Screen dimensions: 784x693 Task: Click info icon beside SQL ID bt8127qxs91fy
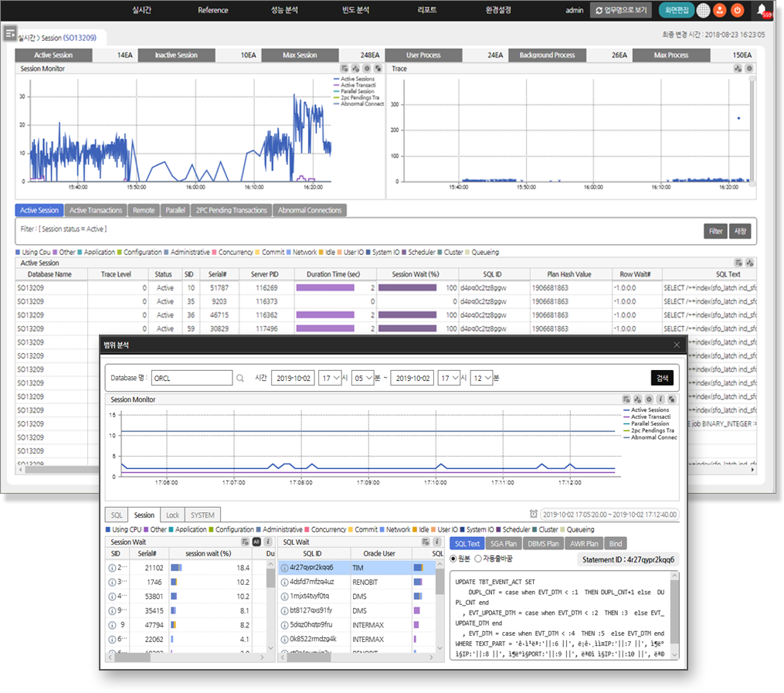(x=284, y=611)
